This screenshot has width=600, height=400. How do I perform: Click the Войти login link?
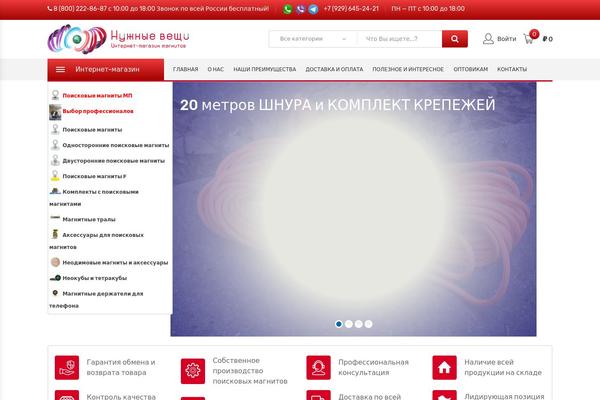point(507,39)
